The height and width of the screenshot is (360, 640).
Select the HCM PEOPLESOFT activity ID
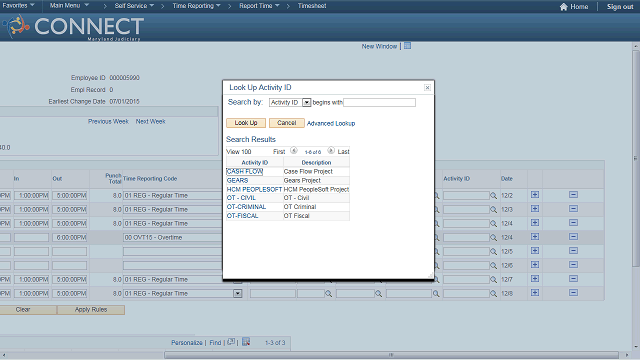tap(254, 189)
